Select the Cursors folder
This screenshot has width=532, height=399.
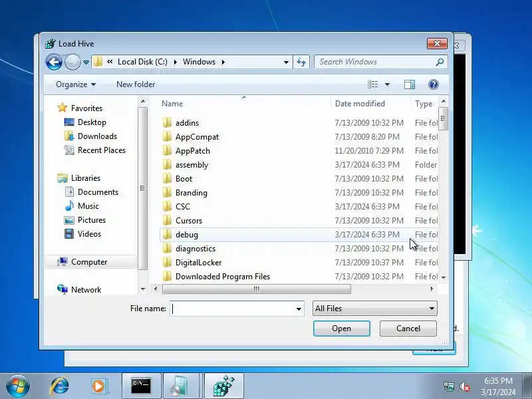click(189, 221)
